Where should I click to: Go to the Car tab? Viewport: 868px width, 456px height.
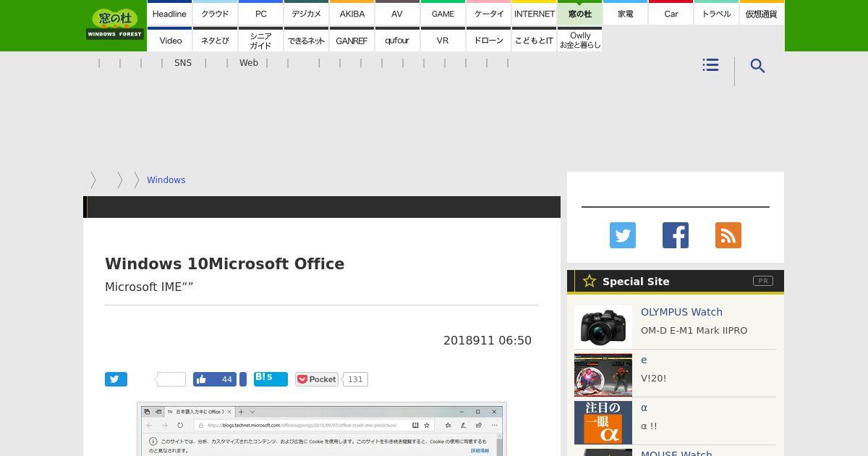click(x=671, y=13)
